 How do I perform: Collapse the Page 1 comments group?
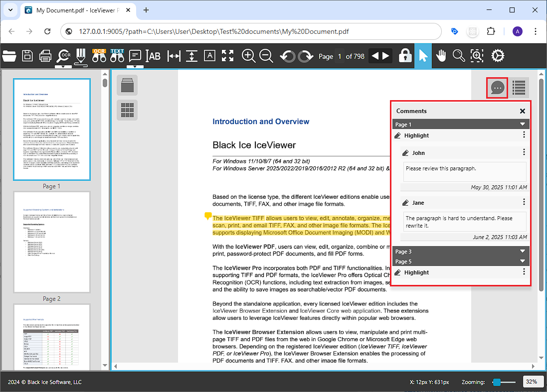[x=522, y=125]
